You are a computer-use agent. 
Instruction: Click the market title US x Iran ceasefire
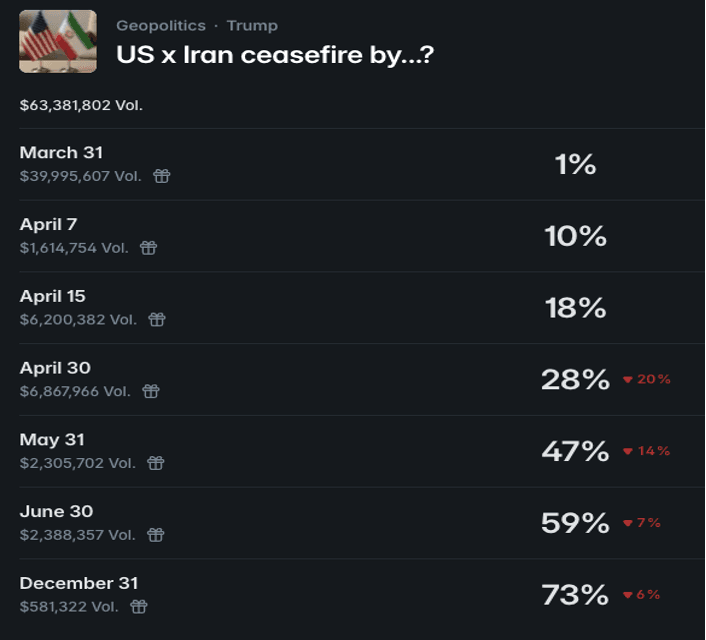point(275,55)
